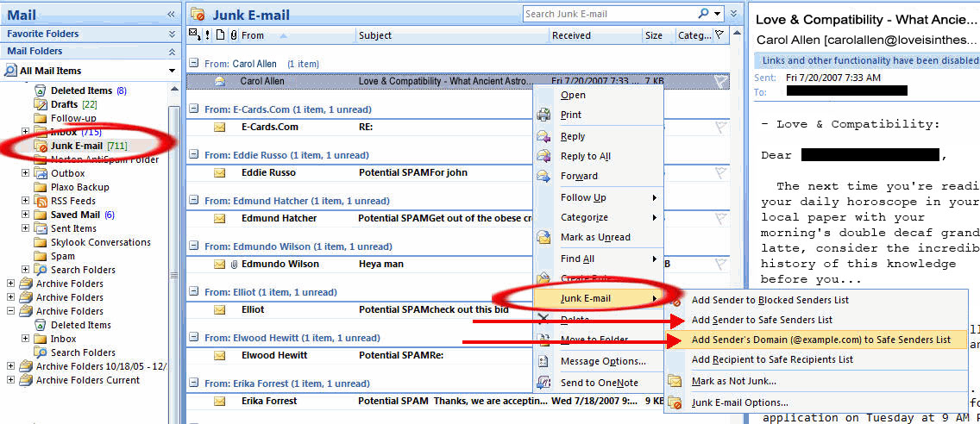Image resolution: width=980 pixels, height=424 pixels.
Task: Open the Junk E-mail folder
Action: coord(88,147)
